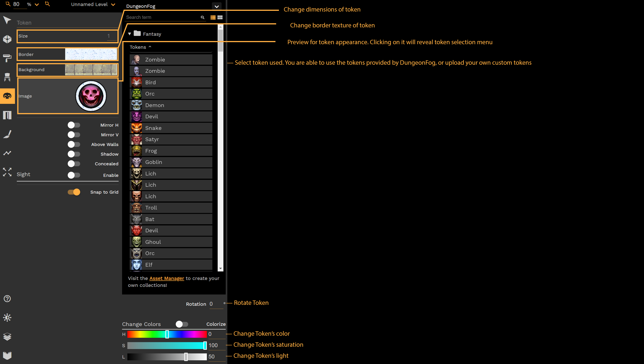Switch to list view icon
The width and height of the screenshot is (644, 364).
[213, 17]
